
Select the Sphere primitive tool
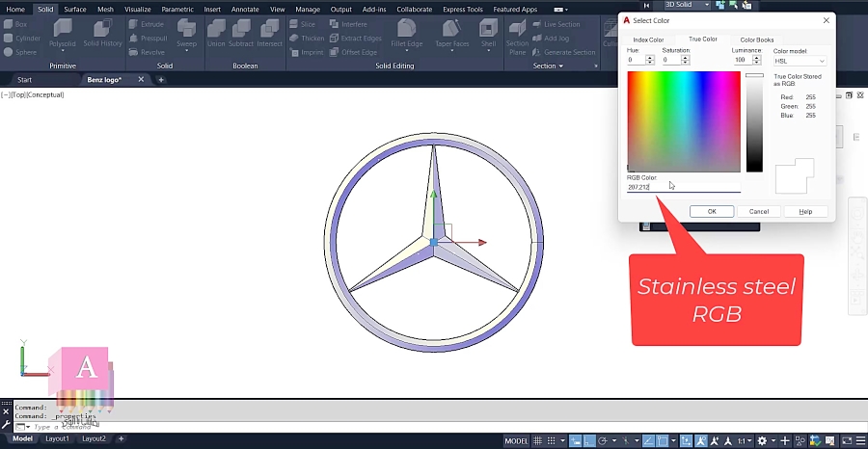pyautogui.click(x=20, y=52)
